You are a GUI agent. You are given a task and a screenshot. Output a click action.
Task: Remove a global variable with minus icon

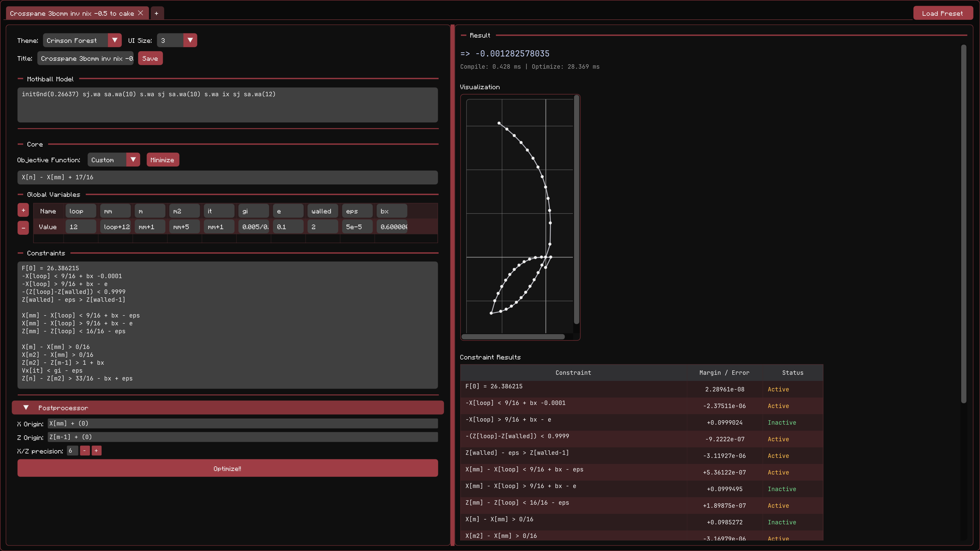point(23,228)
